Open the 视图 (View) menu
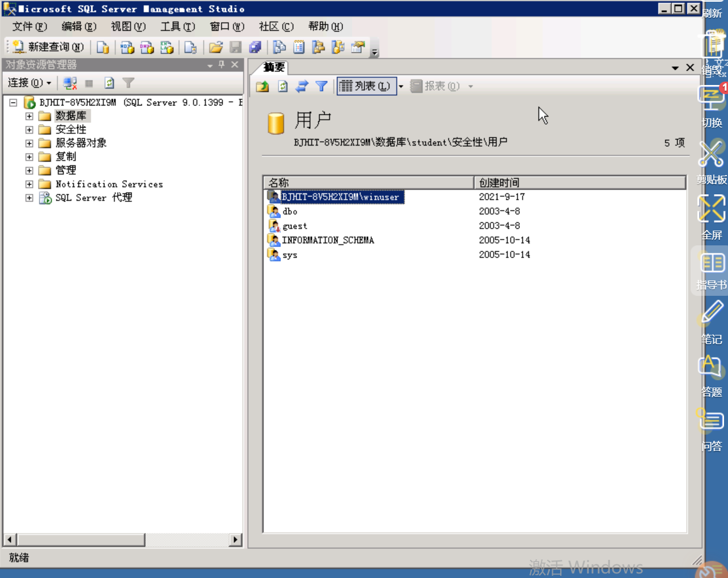This screenshot has height=578, width=728. coord(128,27)
